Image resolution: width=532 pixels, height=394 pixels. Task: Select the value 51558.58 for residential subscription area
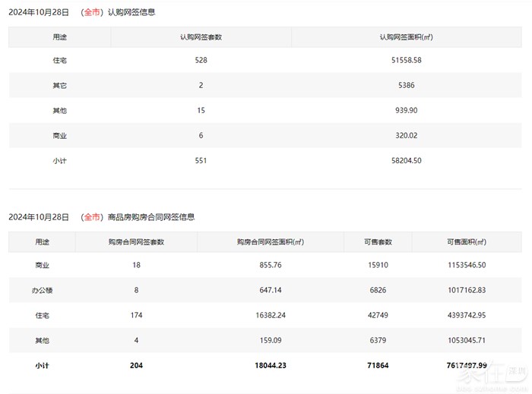coord(406,60)
